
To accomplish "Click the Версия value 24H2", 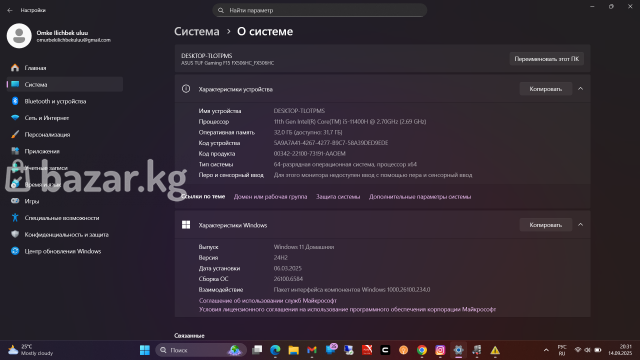I will tap(281, 258).
